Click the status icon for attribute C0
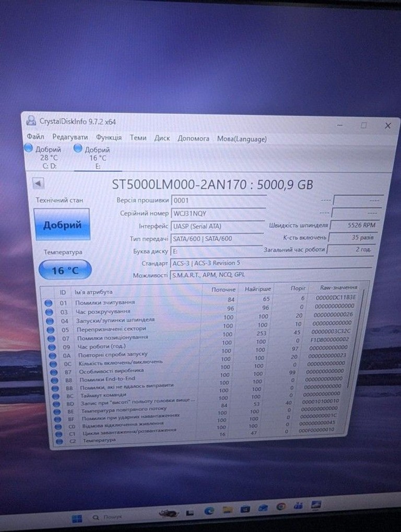Viewport: 401px width, 532px height. (59, 427)
